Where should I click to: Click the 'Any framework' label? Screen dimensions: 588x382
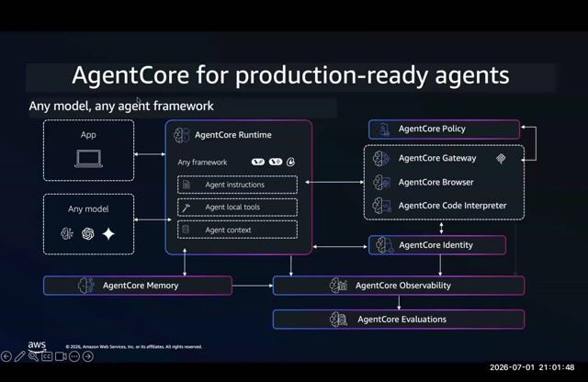point(202,163)
